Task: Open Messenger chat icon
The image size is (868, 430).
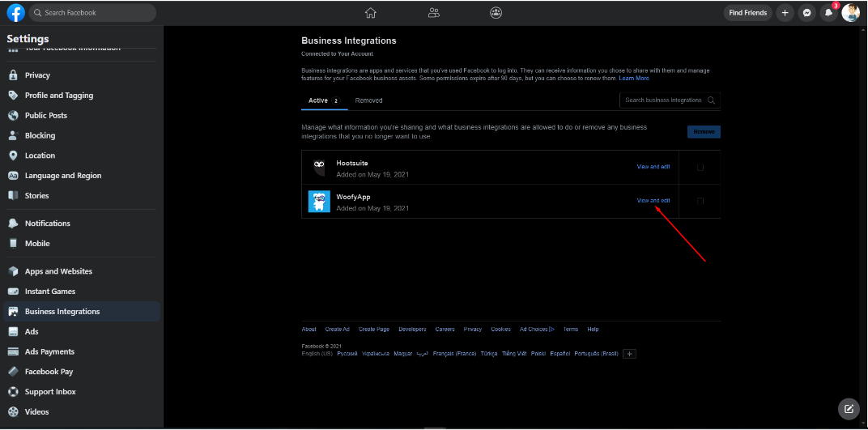Action: point(806,13)
